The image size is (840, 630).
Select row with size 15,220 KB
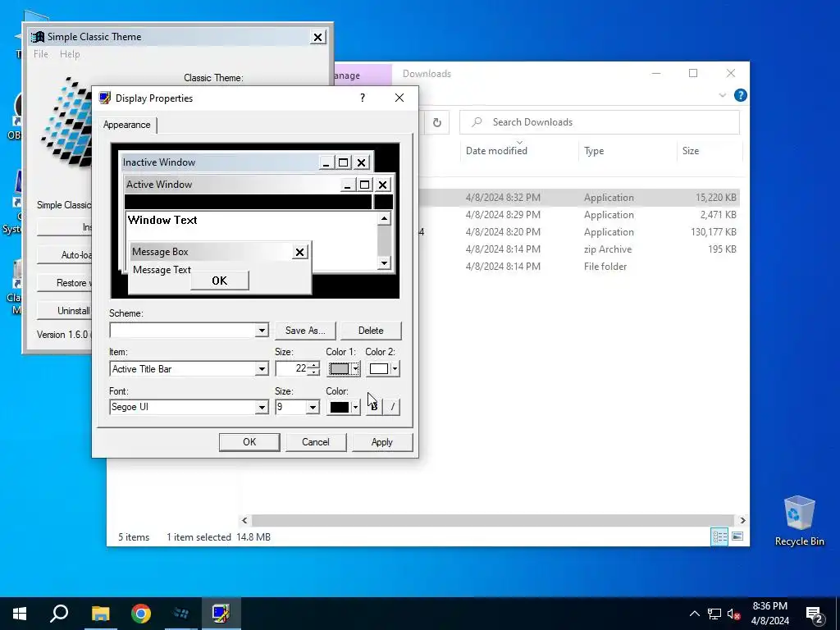click(x=578, y=198)
